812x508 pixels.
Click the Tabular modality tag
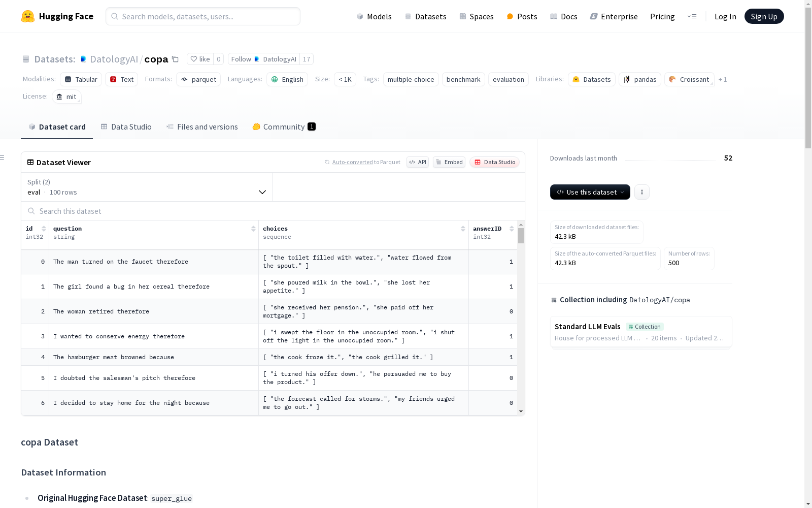tap(81, 79)
